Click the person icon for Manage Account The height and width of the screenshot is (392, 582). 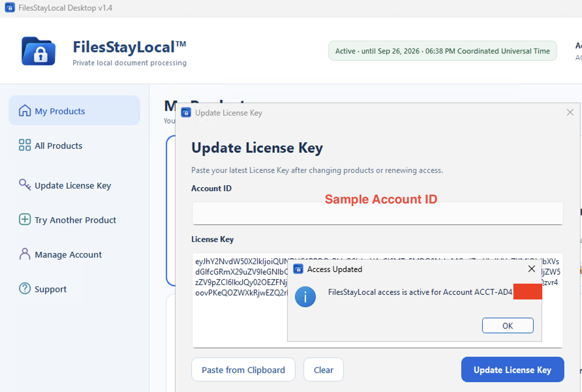[x=24, y=254]
